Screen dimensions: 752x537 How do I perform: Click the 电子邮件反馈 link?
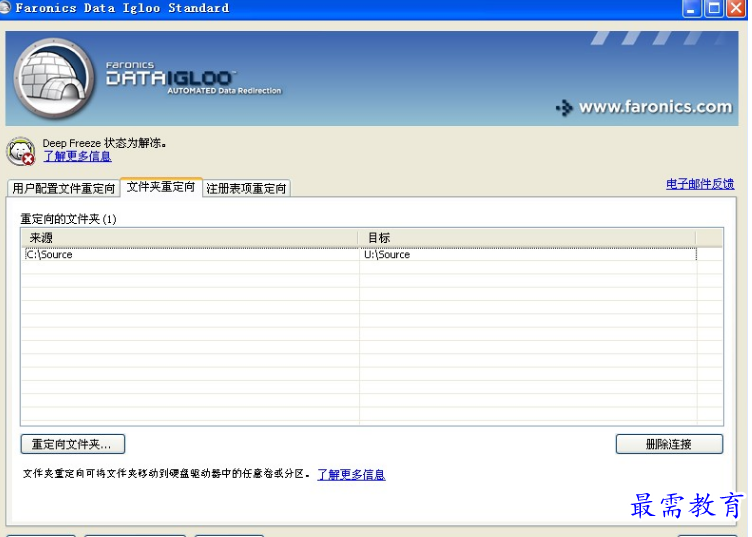click(700, 184)
